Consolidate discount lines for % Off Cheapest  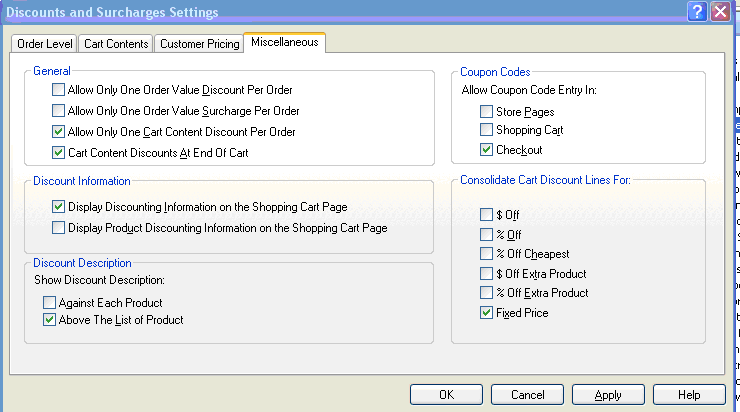486,254
